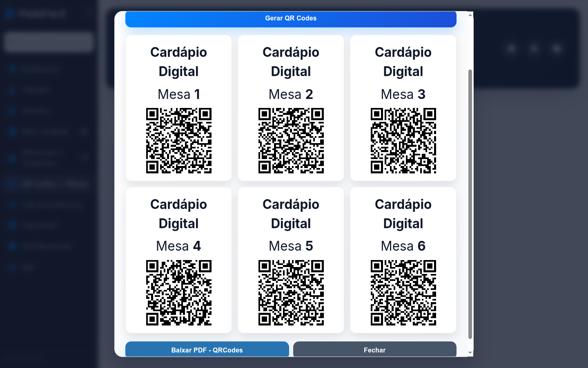Click the Gerar QR Codes button
Image resolution: width=588 pixels, height=368 pixels.
[291, 19]
